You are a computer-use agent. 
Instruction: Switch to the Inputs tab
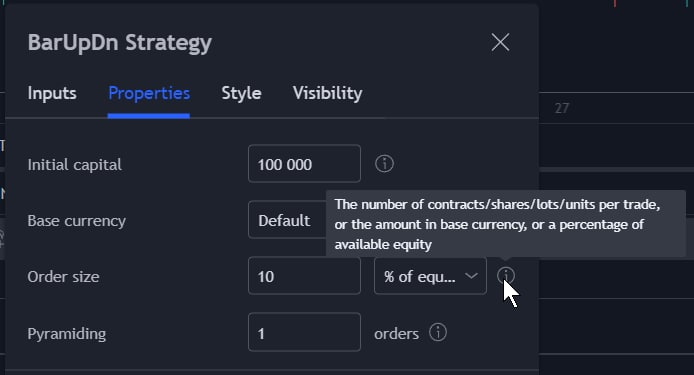(x=52, y=93)
